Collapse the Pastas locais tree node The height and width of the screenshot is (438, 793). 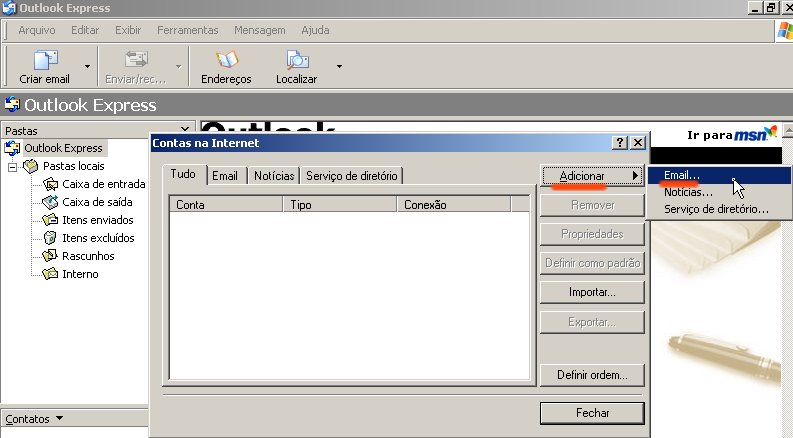[x=12, y=166]
